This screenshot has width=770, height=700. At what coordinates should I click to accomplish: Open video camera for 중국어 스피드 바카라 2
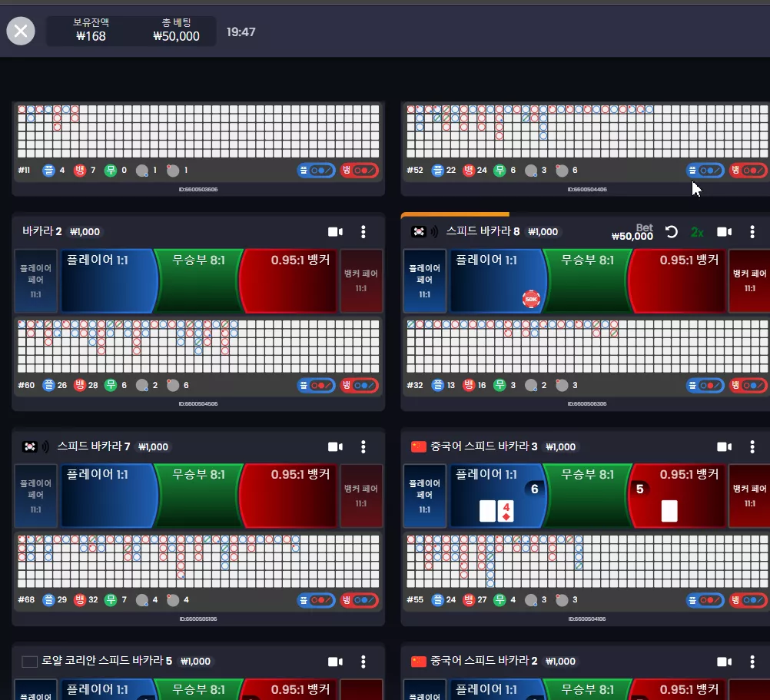[x=725, y=662]
